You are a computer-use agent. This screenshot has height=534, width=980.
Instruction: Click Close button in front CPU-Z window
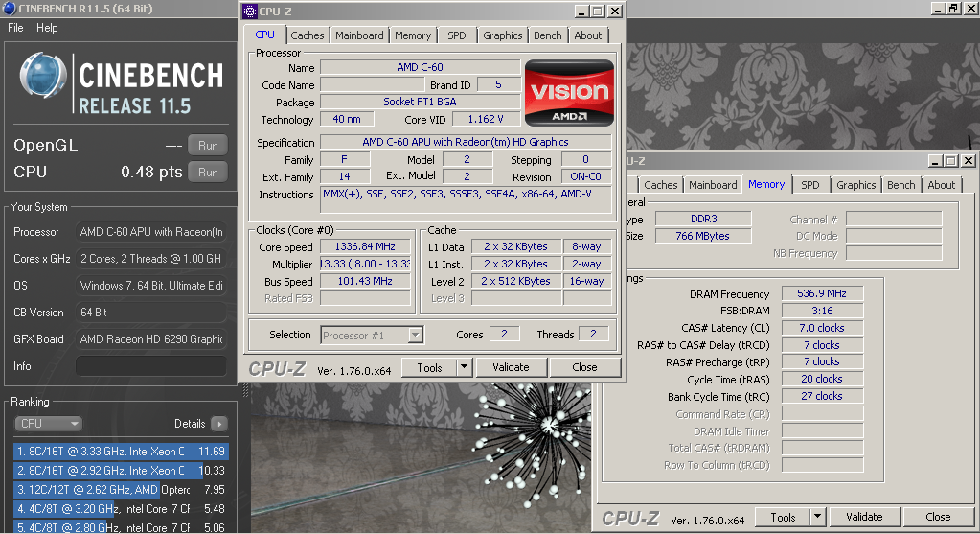click(584, 368)
